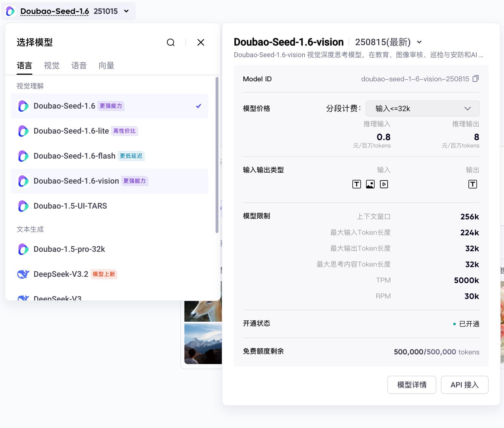
Task: Click the Doubao-Seed-1.6-lite model logo
Action: click(23, 131)
